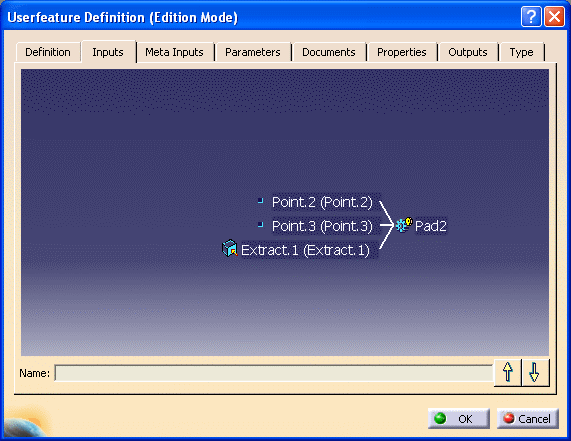
Task: Open the Meta Inputs tab
Action: pos(174,52)
